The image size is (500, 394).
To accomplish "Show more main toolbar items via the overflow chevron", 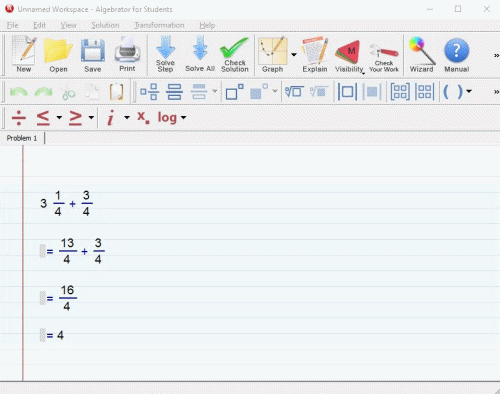I will (x=496, y=56).
